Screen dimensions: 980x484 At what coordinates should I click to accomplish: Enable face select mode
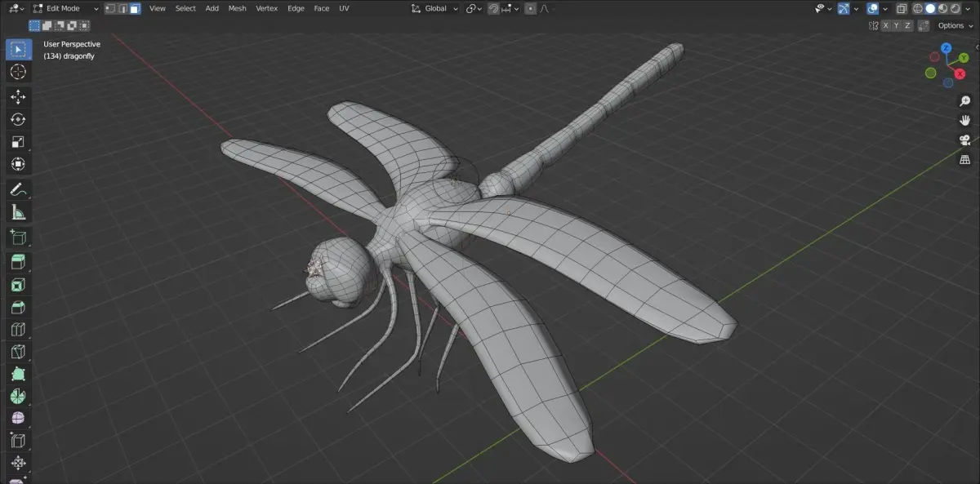point(135,8)
